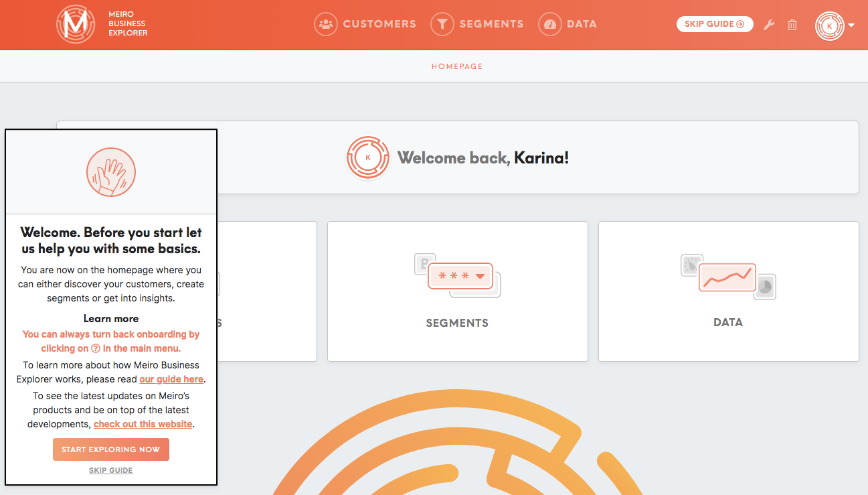This screenshot has height=495, width=868.
Task: Click the user avatar in header
Action: 830,25
